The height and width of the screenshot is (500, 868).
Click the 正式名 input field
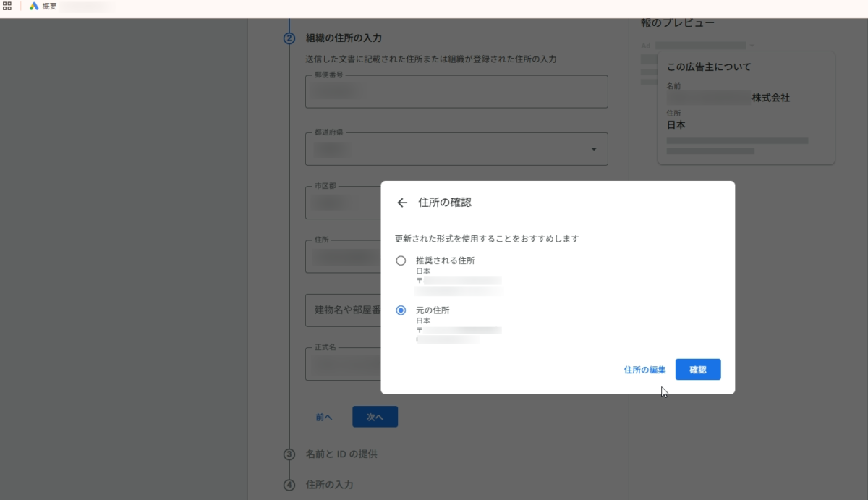point(342,364)
